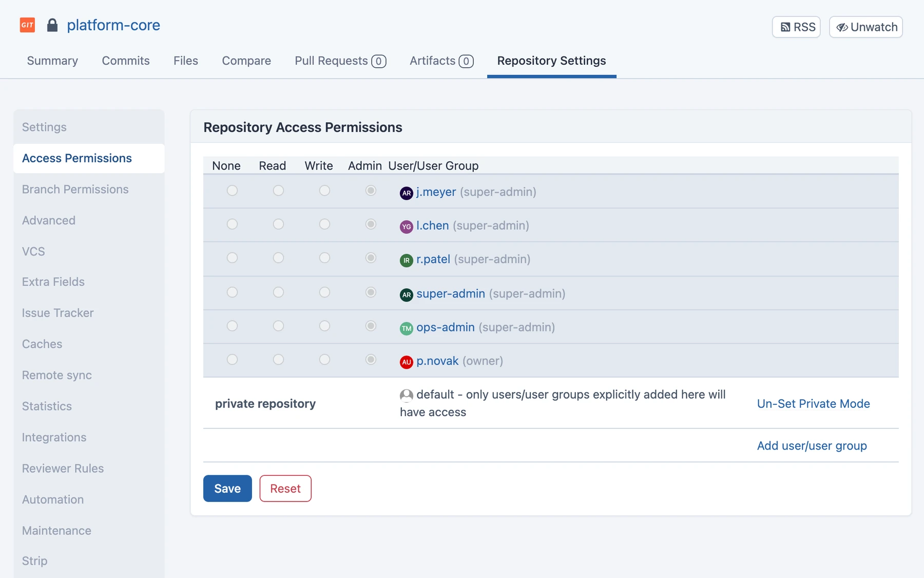Open Settings in the sidebar
This screenshot has width=924, height=578.
[x=89, y=127]
